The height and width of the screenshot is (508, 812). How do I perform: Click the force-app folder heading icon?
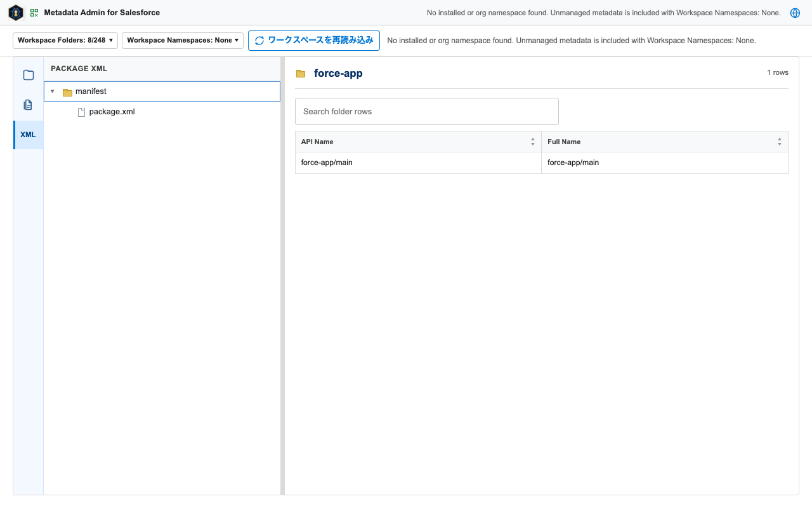tap(301, 74)
